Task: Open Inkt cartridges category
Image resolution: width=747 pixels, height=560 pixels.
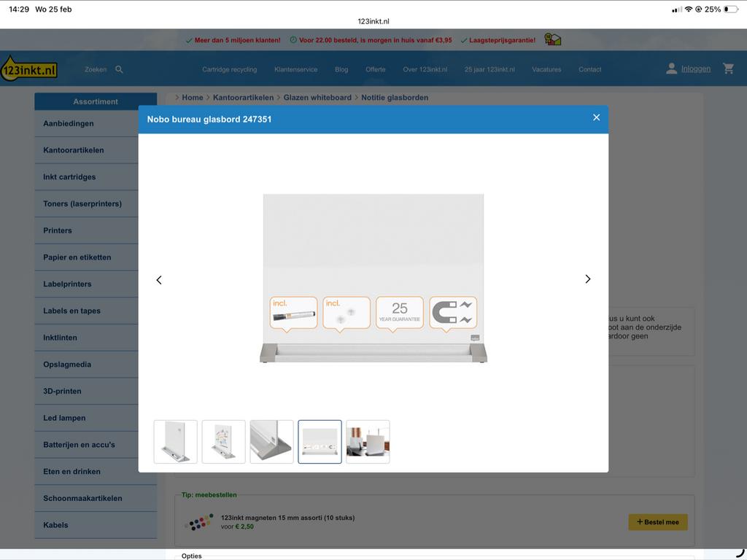Action: (87, 177)
